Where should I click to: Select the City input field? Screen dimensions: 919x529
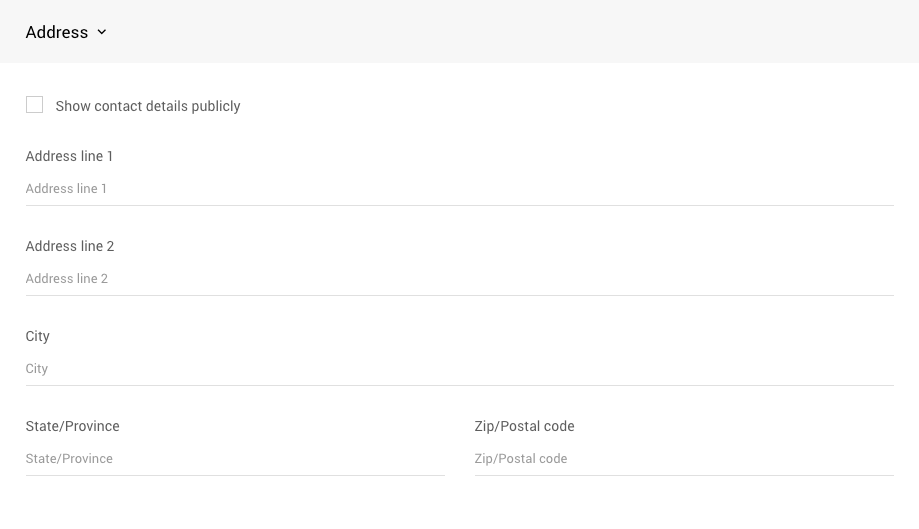[x=460, y=369]
